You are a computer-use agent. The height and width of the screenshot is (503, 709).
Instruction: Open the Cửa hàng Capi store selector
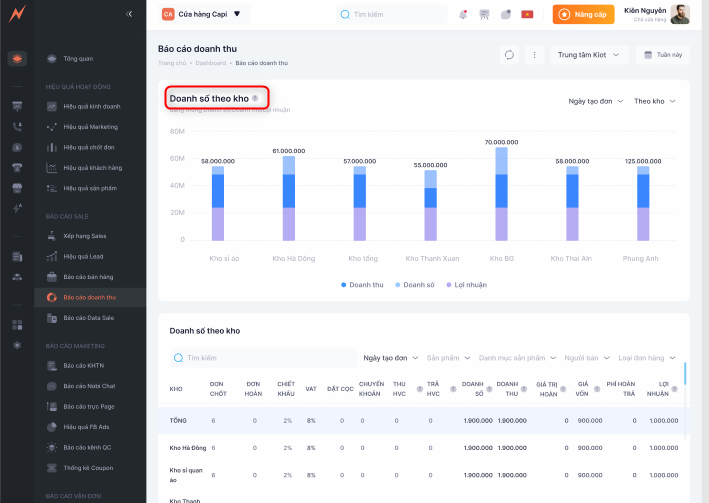click(206, 15)
